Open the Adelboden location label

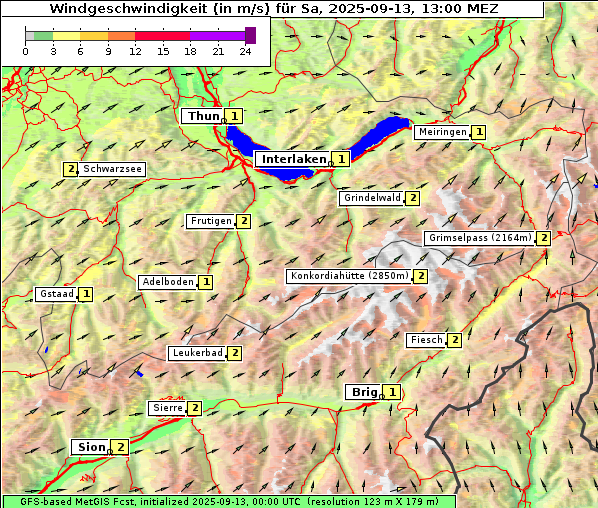click(x=168, y=282)
